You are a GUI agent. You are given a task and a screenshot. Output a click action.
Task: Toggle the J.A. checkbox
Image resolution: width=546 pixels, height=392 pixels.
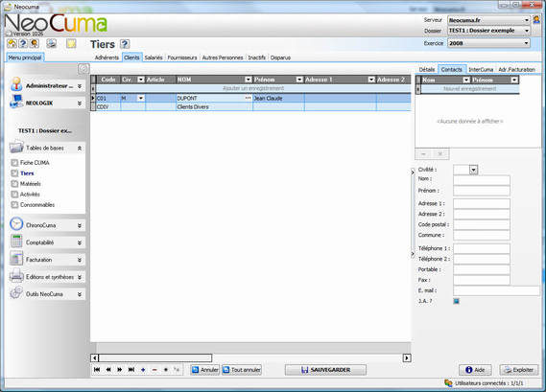pyautogui.click(x=456, y=301)
